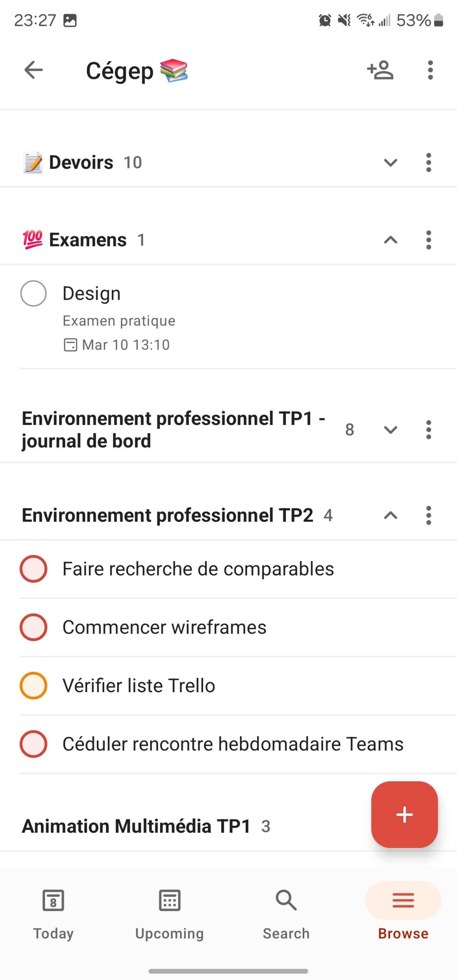Viewport: 457px width, 980px height.
Task: Open the share project person icon
Action: 380,70
